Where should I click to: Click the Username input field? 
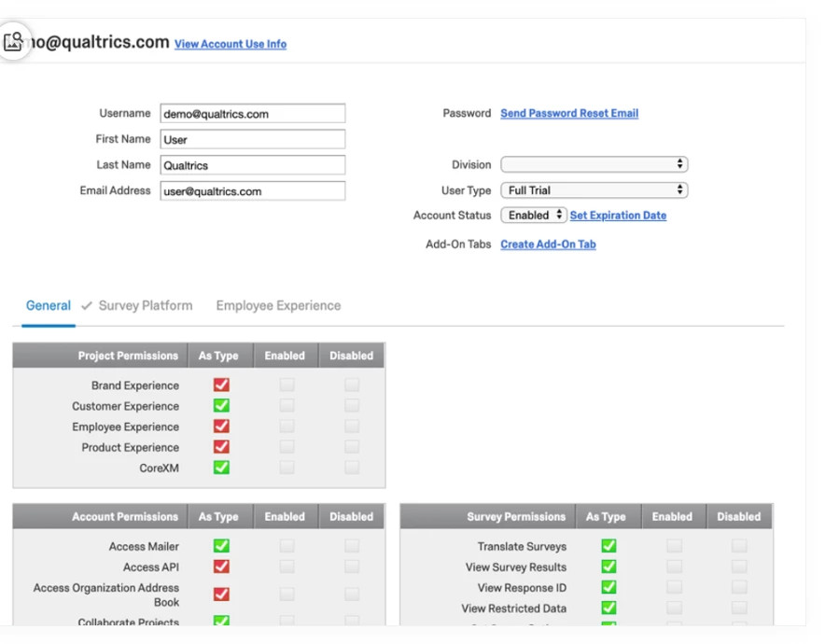tap(253, 114)
